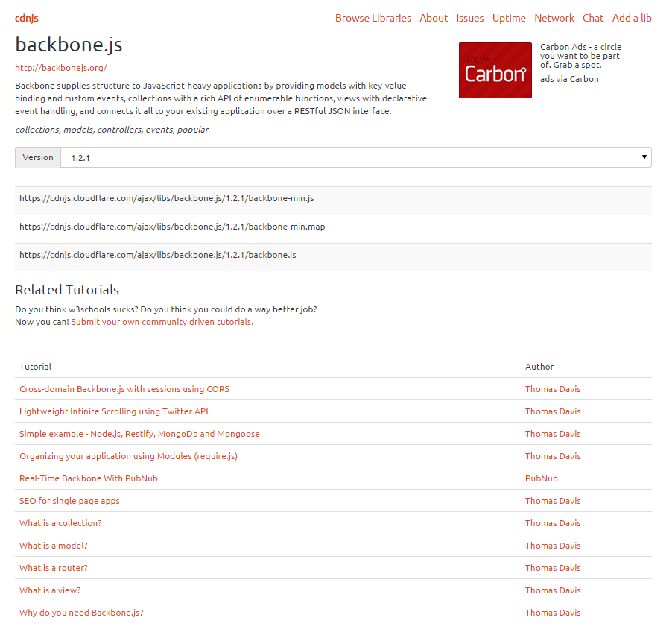Open the Chat nav link
Screen dimensions: 672x632
pyautogui.click(x=593, y=18)
